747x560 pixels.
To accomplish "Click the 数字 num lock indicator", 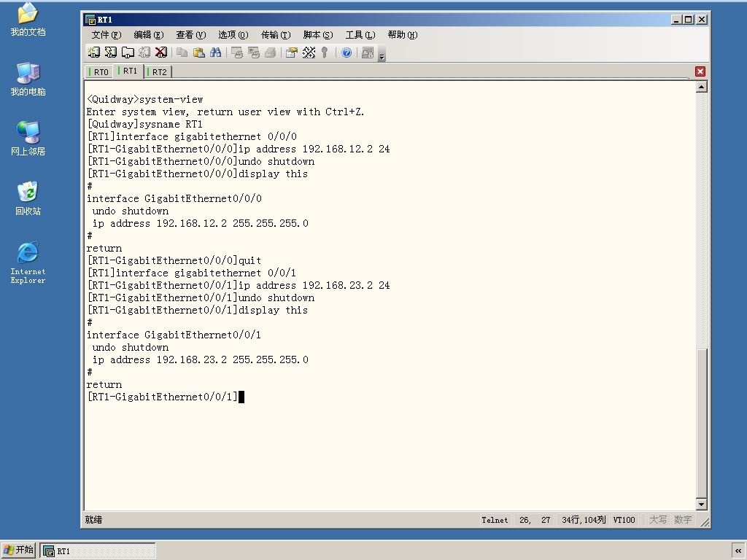I will coord(683,520).
